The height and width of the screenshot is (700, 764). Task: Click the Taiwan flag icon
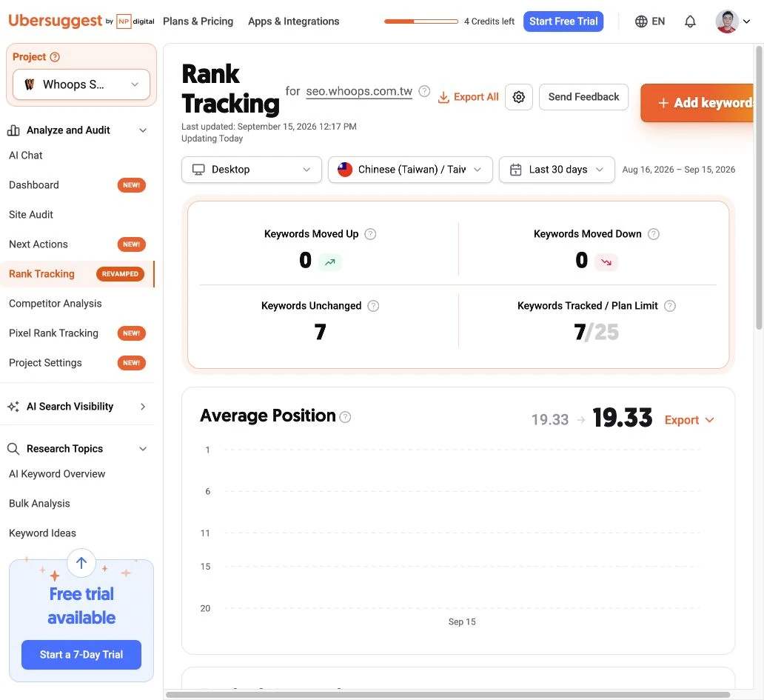click(345, 170)
